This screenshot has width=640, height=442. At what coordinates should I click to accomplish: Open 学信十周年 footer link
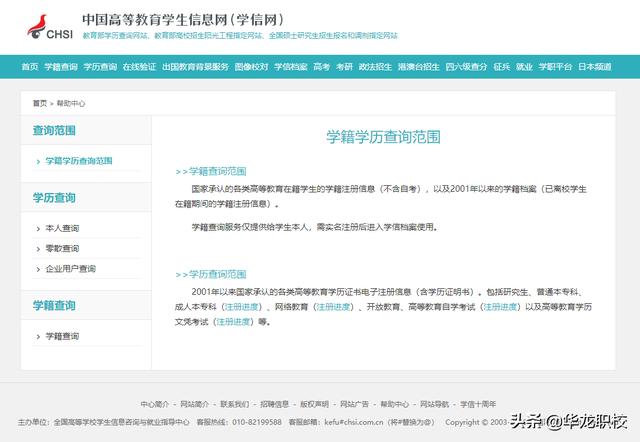478,404
